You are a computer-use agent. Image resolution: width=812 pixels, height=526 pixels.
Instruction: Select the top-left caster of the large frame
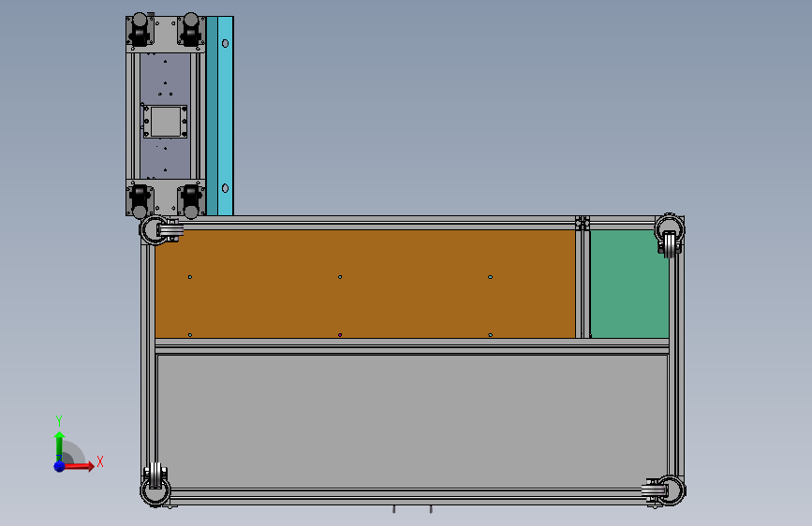click(160, 230)
